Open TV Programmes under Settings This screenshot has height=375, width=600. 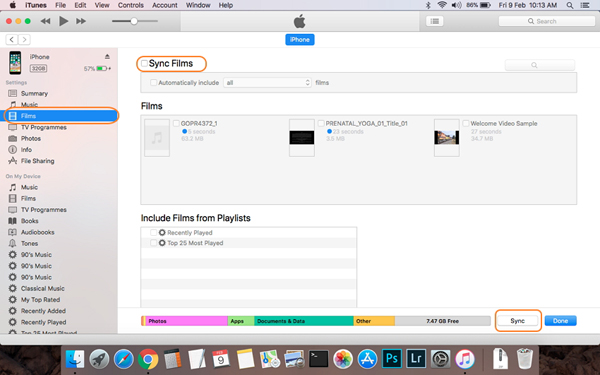[x=43, y=127]
